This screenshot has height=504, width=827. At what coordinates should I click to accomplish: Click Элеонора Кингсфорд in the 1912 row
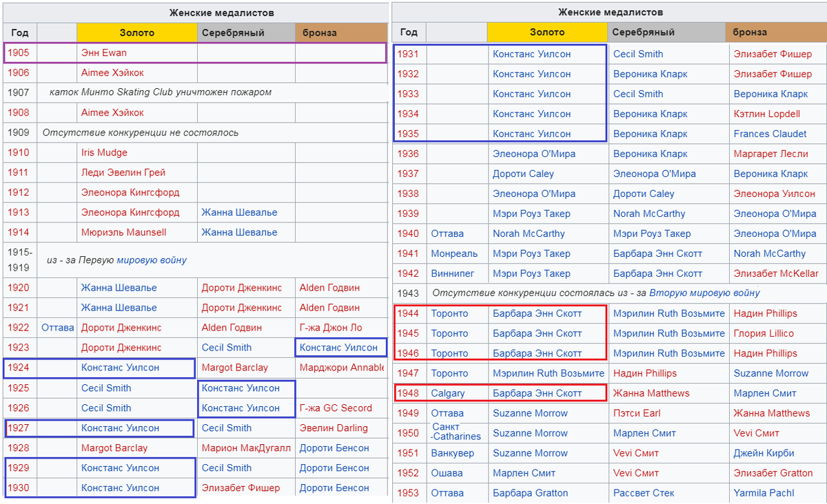tap(130, 192)
